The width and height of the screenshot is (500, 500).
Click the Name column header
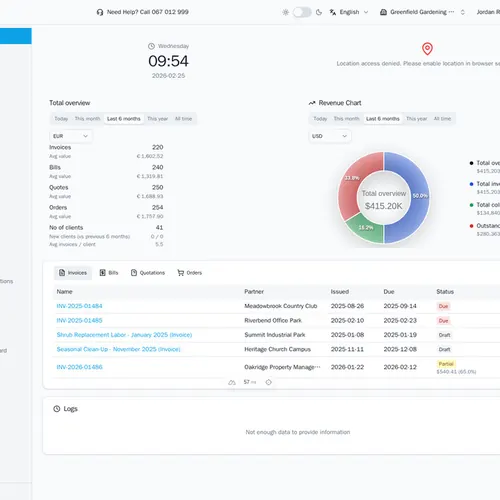tap(65, 292)
